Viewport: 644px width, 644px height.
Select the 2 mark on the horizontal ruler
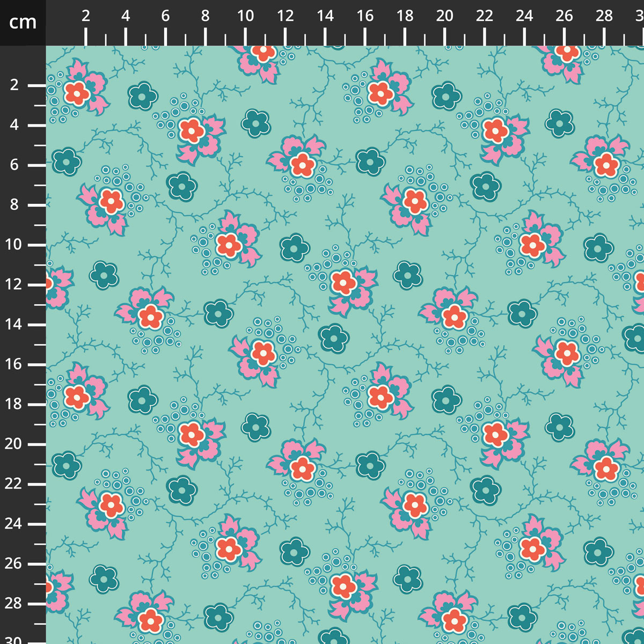click(86, 16)
